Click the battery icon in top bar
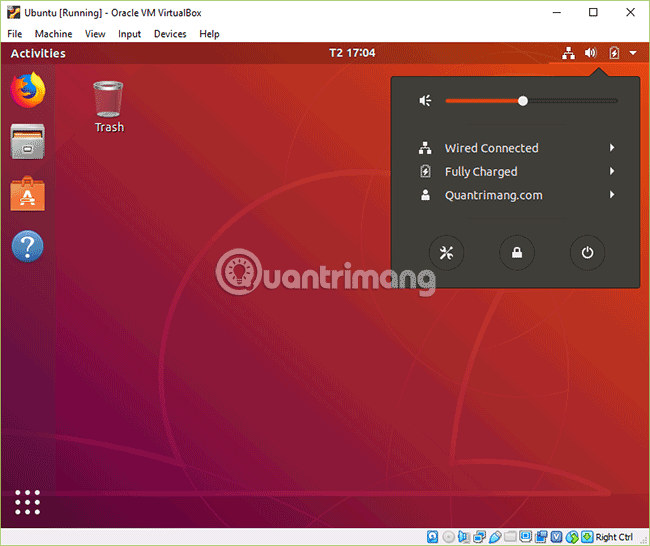Screen dimensions: 650x546 click(614, 53)
